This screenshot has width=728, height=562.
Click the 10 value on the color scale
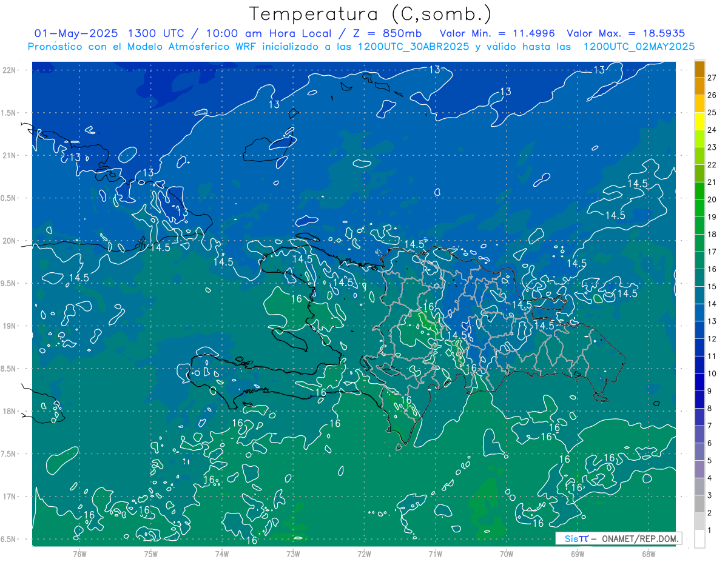tap(712, 373)
